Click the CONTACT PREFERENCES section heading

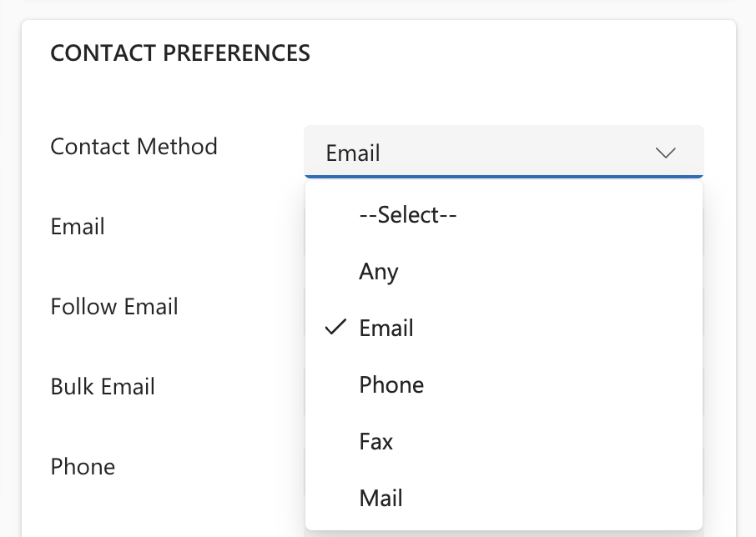(x=180, y=53)
